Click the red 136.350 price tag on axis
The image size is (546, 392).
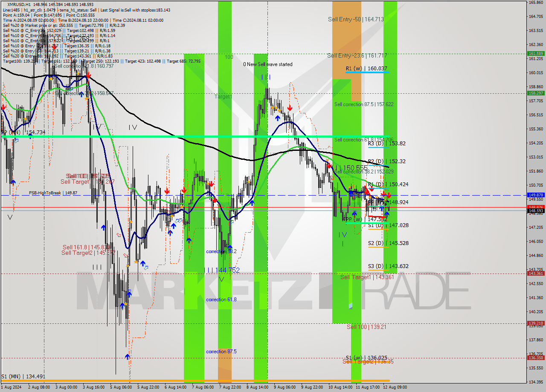(x=536, y=358)
